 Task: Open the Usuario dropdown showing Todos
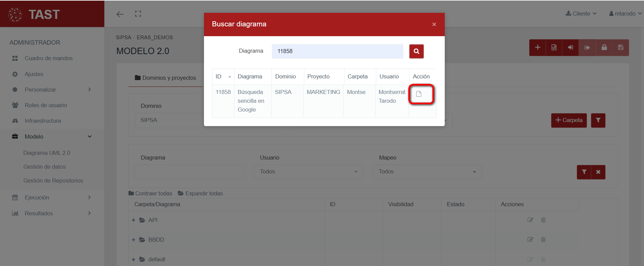tap(308, 172)
